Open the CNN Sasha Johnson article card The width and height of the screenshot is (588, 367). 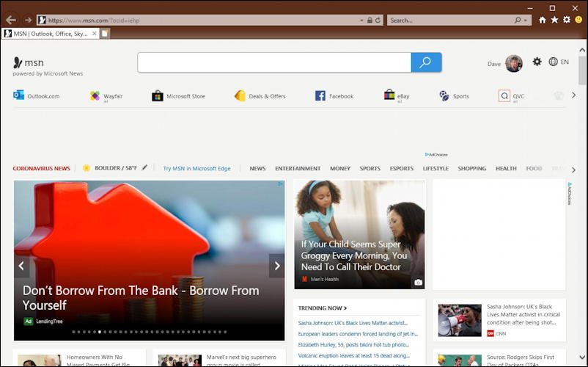pyautogui.click(x=499, y=320)
